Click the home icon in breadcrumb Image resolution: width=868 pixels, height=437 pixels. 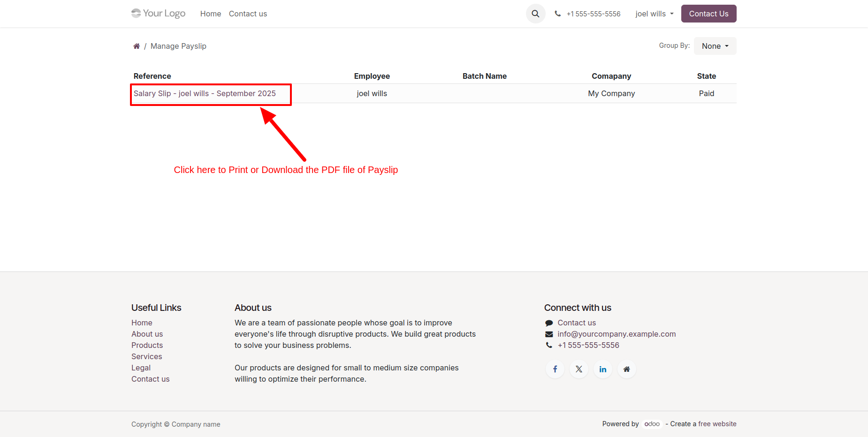tap(137, 46)
